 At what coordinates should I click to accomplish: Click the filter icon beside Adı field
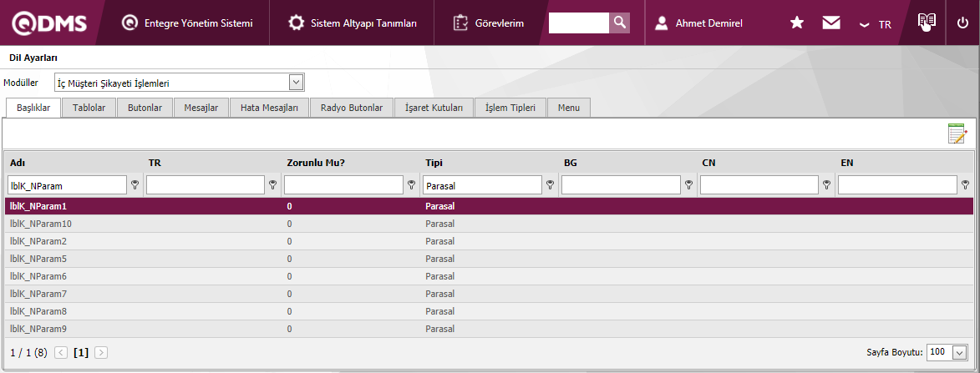(x=135, y=185)
